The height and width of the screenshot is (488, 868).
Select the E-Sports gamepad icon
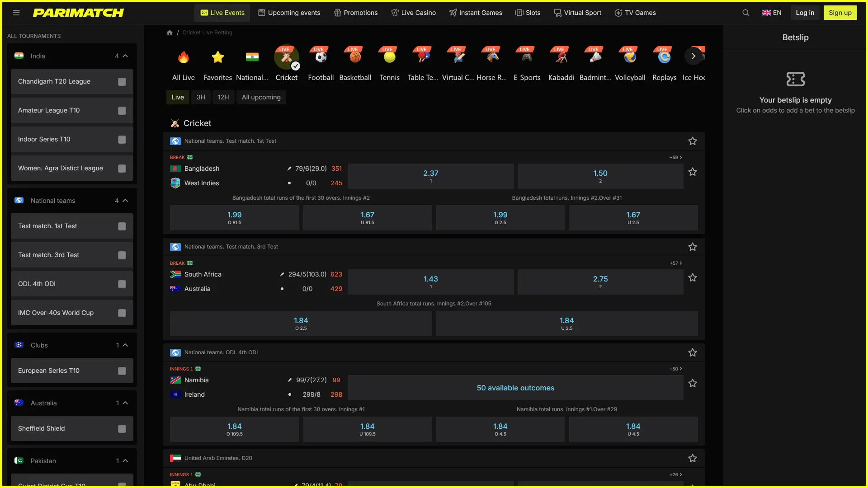pyautogui.click(x=527, y=57)
